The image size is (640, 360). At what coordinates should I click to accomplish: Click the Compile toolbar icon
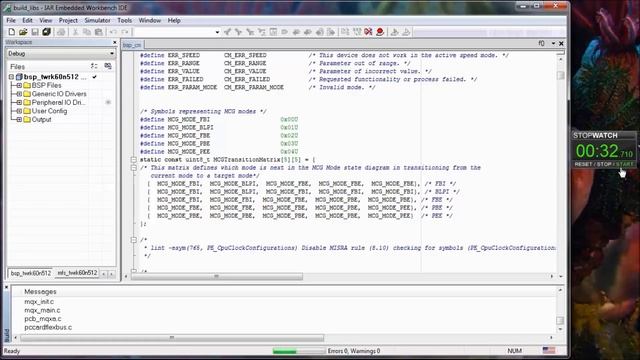pos(345,32)
